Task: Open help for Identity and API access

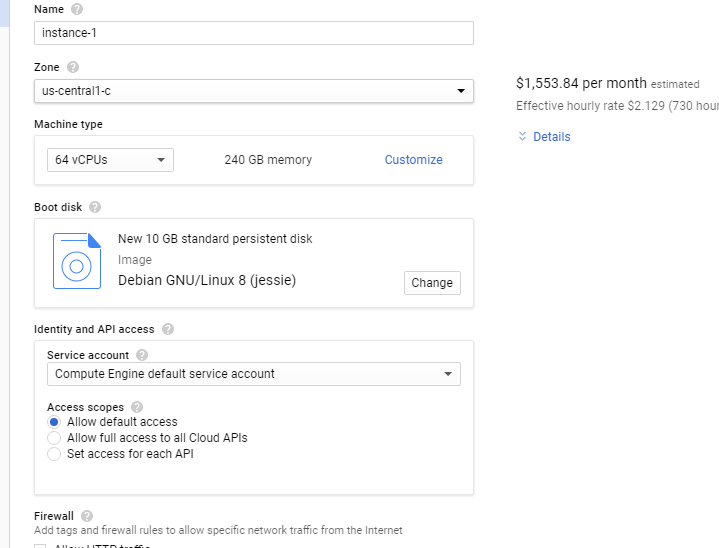Action: (168, 329)
